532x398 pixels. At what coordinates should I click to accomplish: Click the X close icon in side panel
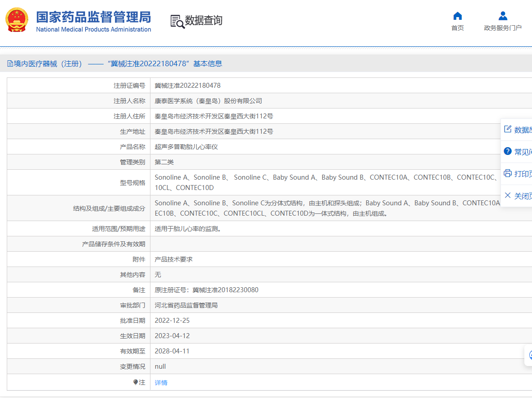[x=508, y=195]
